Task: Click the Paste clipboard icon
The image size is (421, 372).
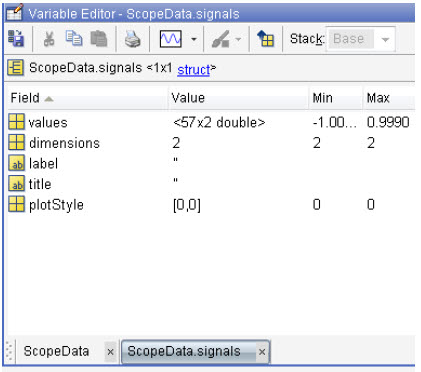Action: coord(99,39)
